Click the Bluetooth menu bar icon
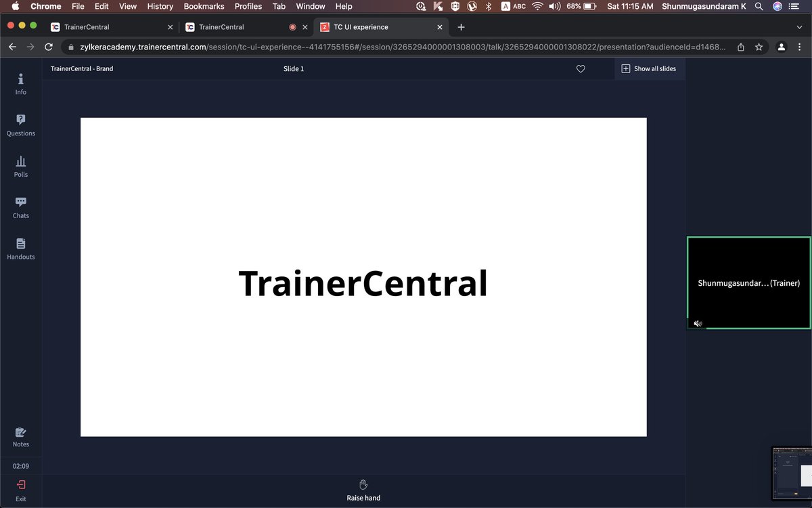Image resolution: width=812 pixels, height=508 pixels. click(x=489, y=6)
